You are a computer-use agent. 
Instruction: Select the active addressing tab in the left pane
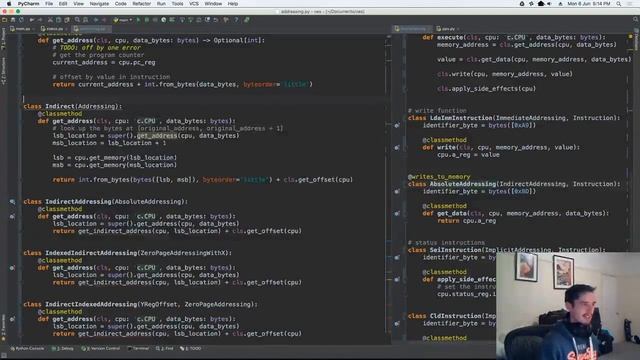[92, 29]
